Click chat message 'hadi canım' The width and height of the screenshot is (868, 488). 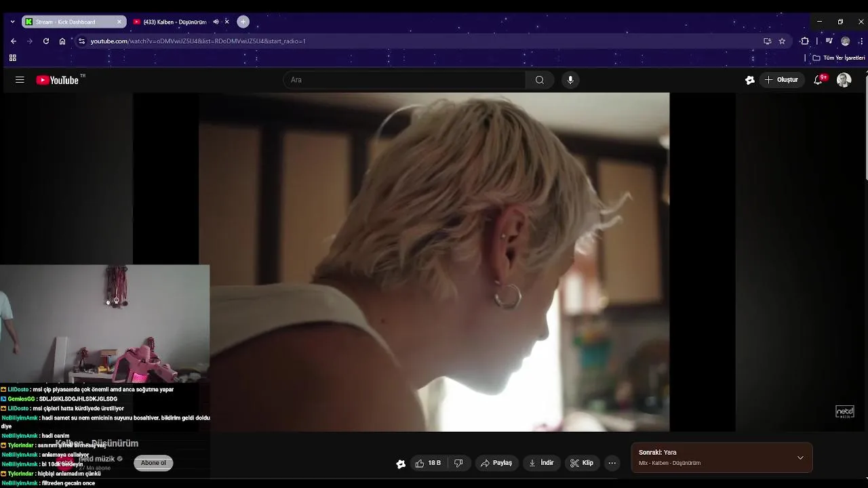56,436
